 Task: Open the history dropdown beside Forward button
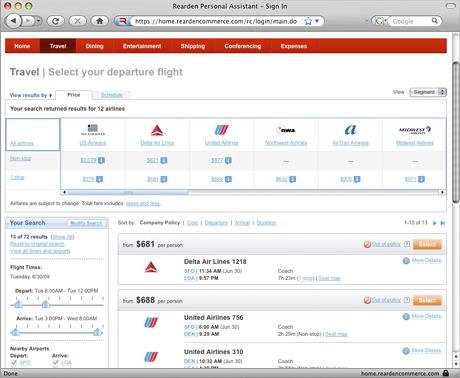point(39,21)
